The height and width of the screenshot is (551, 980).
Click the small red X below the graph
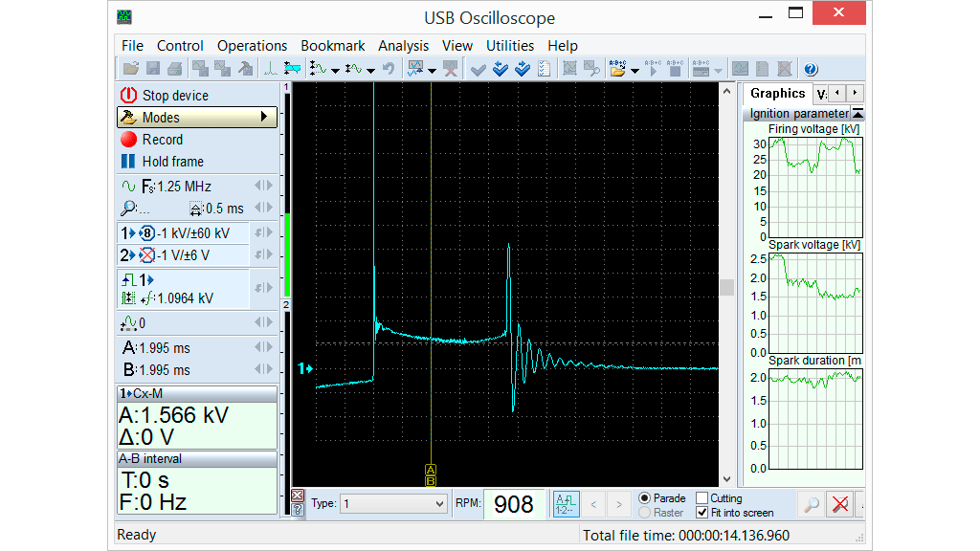click(x=297, y=496)
